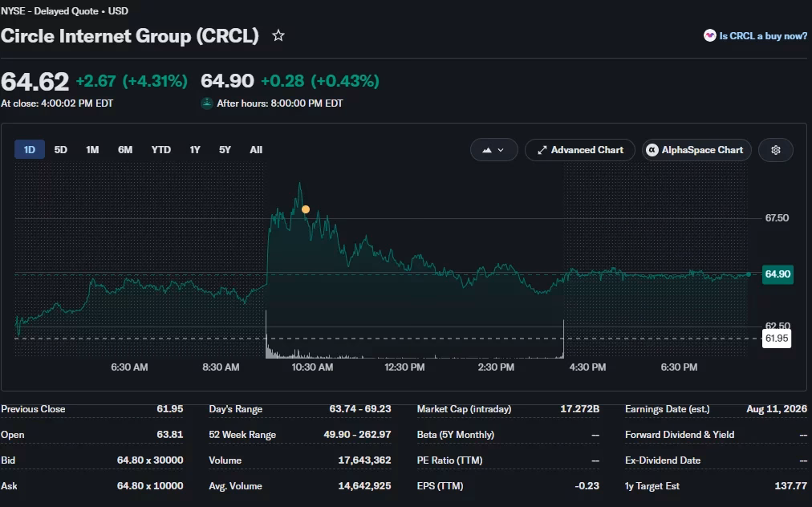Screen dimensions: 812x507
Task: Switch chart to 1Y range
Action: pyautogui.click(x=195, y=150)
